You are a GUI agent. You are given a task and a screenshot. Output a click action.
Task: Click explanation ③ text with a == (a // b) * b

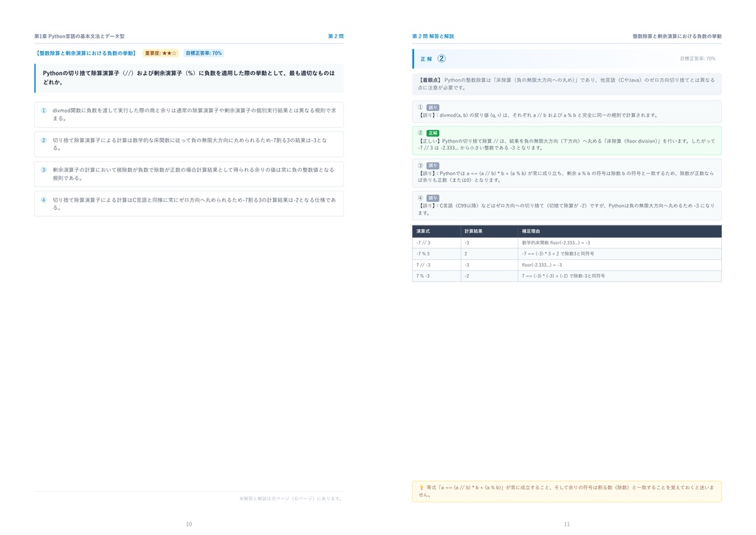(x=566, y=177)
